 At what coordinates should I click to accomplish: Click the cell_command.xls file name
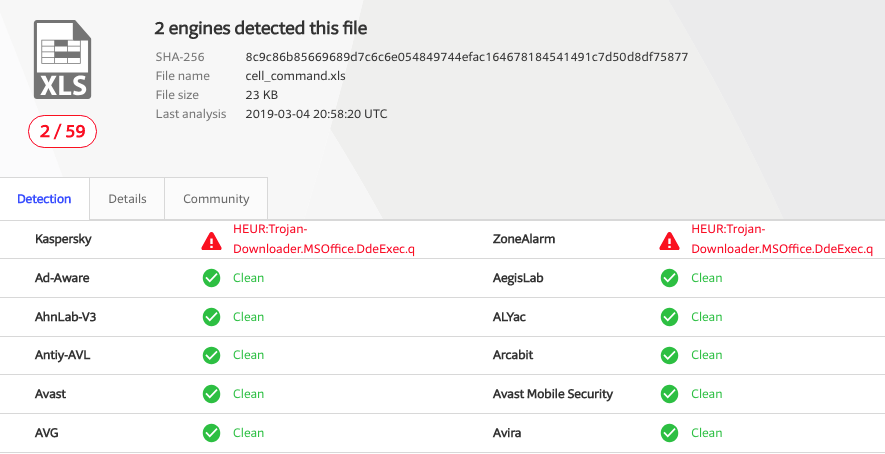pyautogui.click(x=296, y=76)
